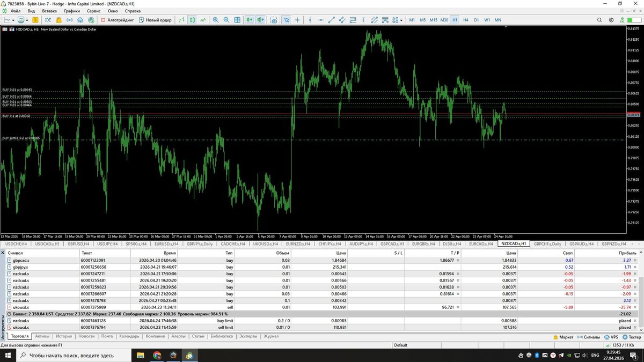Click the connection level indicator icon
This screenshot has height=362, width=644.
coord(623,20)
